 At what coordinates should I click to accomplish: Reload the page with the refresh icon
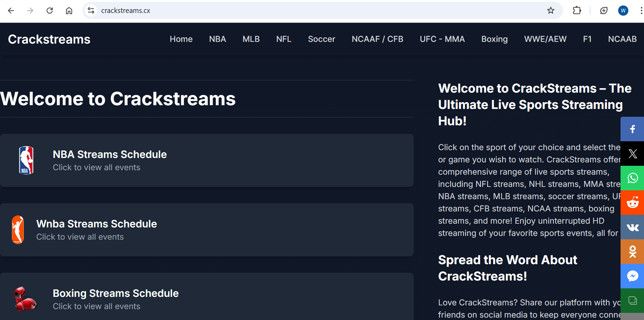(x=50, y=11)
